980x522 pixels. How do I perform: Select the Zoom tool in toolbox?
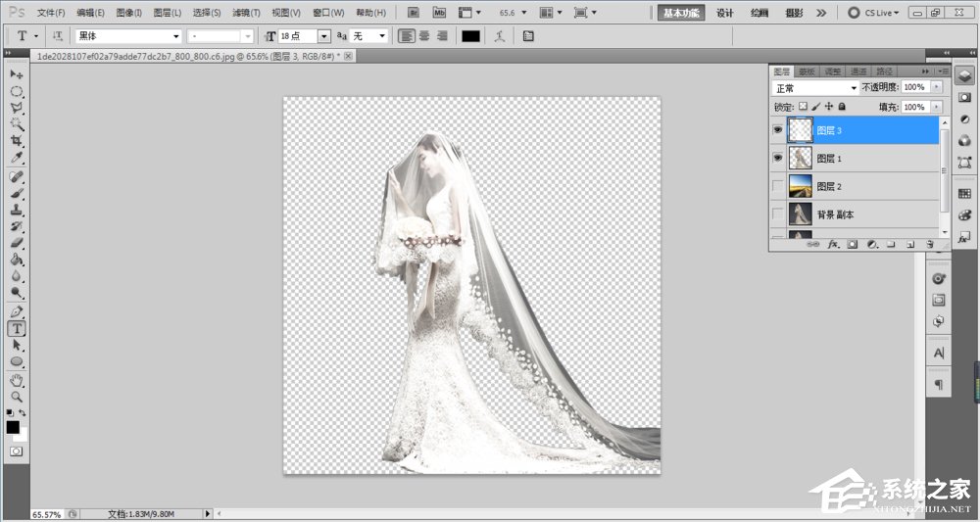[x=17, y=397]
